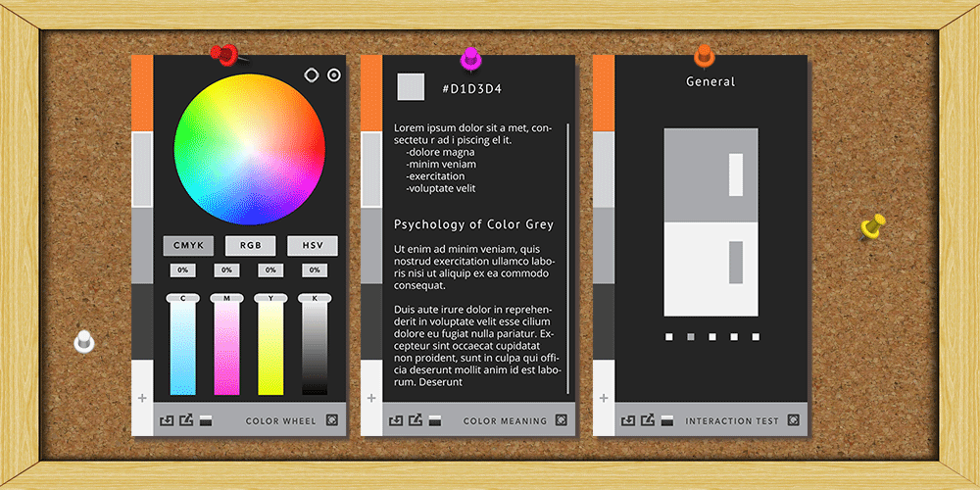This screenshot has height=490, width=980.
Task: Click the square icon beside Color Wheel label
Action: [331, 421]
